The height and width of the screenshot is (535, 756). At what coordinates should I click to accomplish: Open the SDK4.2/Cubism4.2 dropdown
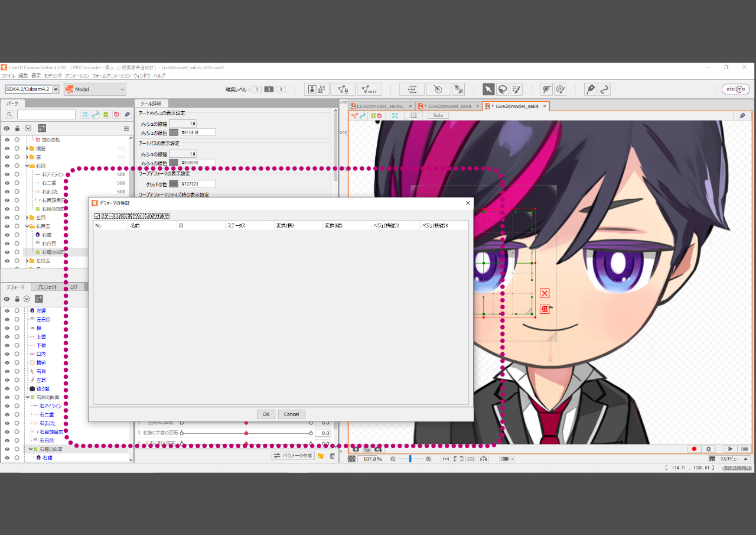(32, 89)
